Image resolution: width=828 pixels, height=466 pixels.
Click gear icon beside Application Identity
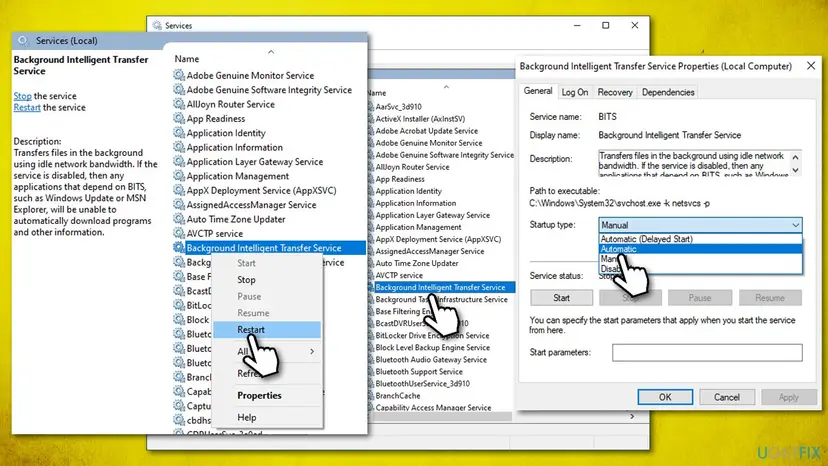pos(179,132)
